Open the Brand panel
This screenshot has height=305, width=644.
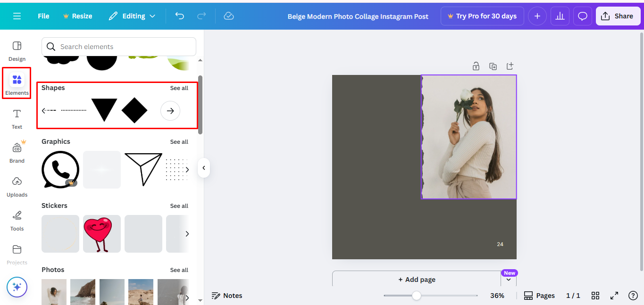click(17, 153)
